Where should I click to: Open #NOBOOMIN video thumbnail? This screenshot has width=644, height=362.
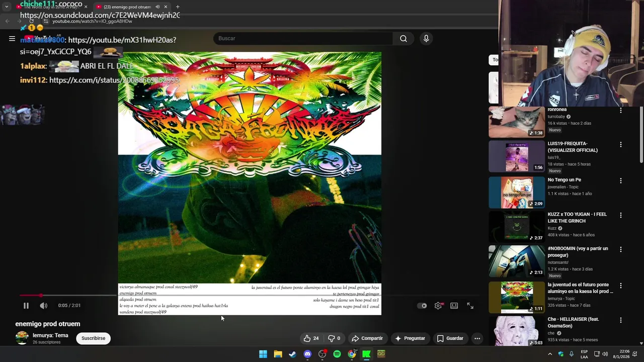[517, 261]
